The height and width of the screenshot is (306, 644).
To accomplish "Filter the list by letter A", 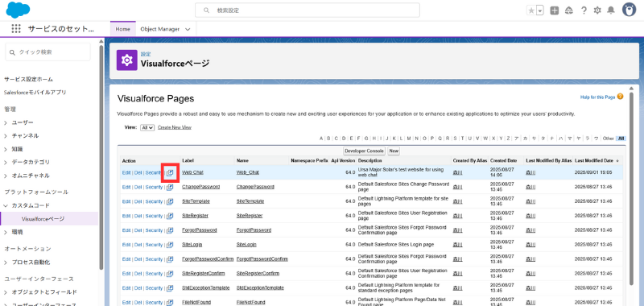I will [321, 139].
